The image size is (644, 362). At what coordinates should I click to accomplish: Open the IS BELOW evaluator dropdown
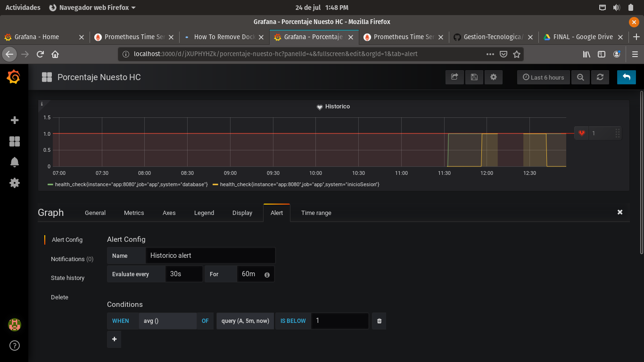(x=293, y=321)
